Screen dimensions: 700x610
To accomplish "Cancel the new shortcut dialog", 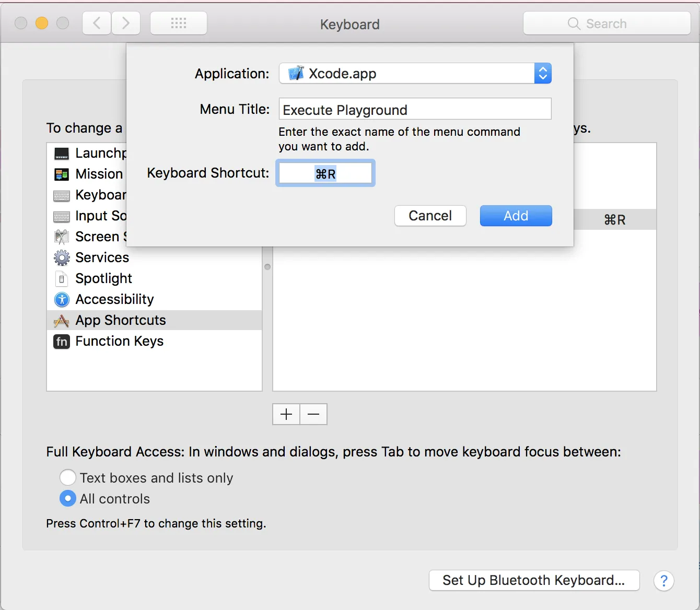I will (430, 216).
